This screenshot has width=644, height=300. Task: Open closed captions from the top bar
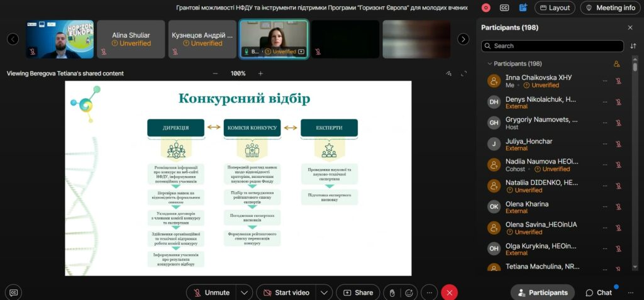pos(504,8)
